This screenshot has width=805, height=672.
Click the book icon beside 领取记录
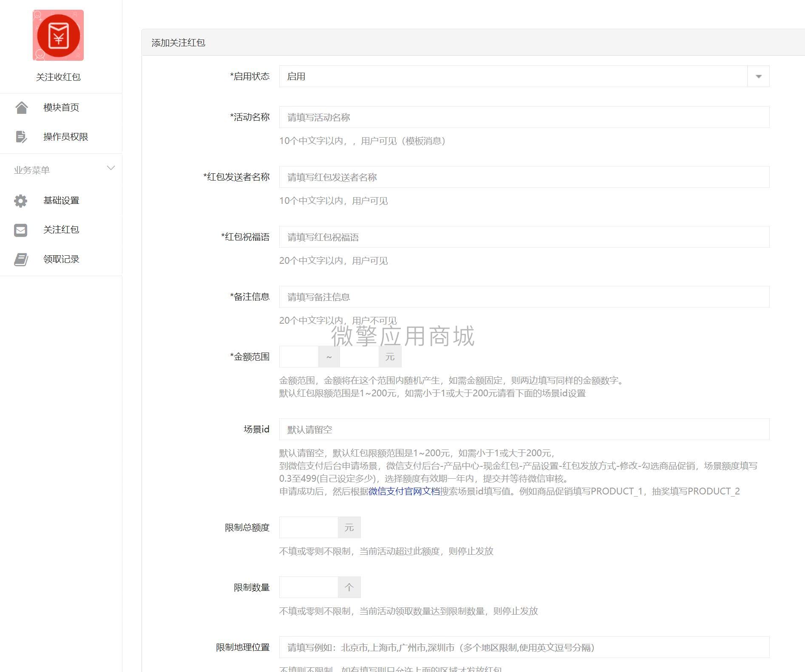click(21, 259)
